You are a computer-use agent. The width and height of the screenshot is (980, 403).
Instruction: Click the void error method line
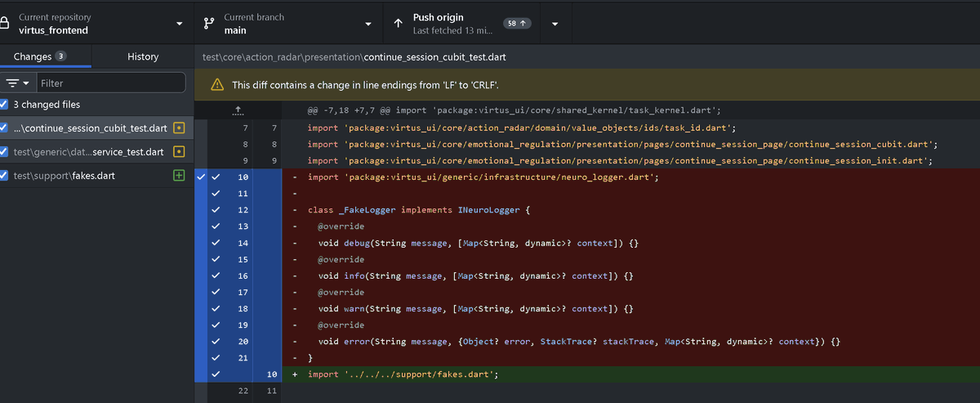pos(579,341)
